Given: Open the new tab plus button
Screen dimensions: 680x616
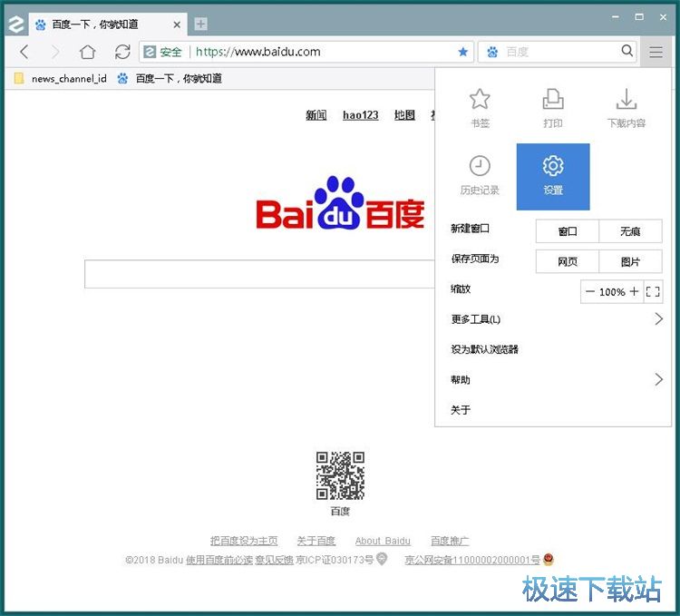Looking at the screenshot, I should [x=200, y=24].
